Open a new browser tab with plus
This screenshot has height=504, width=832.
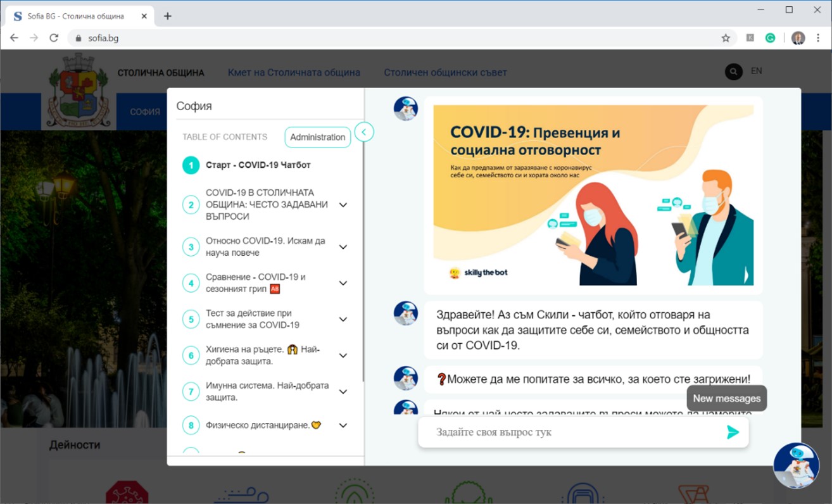(x=167, y=16)
